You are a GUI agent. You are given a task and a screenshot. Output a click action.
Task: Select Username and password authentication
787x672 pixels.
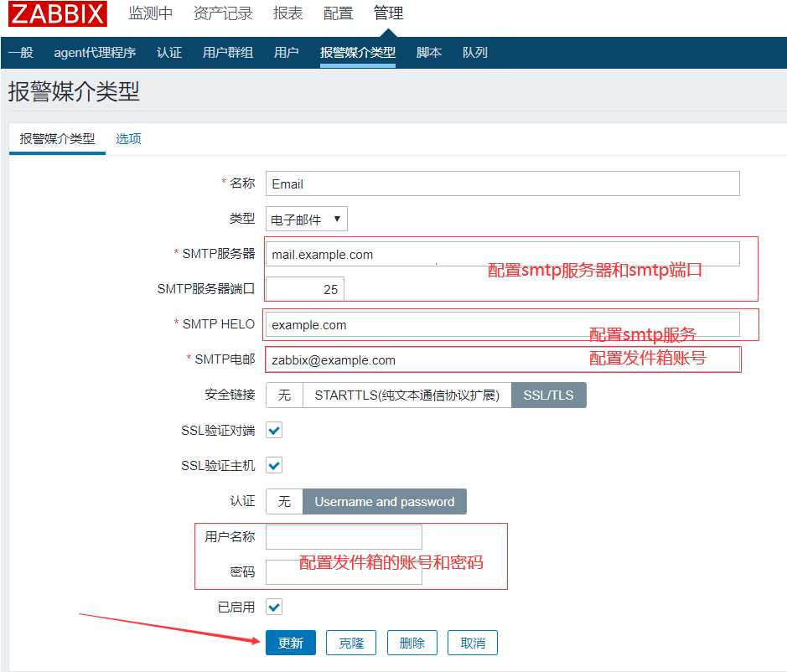point(385,501)
